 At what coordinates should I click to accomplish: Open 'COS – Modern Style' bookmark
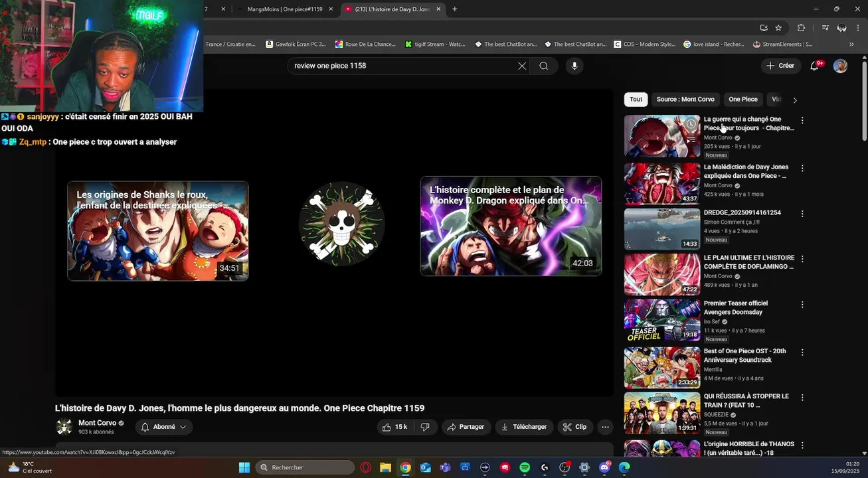click(x=645, y=44)
